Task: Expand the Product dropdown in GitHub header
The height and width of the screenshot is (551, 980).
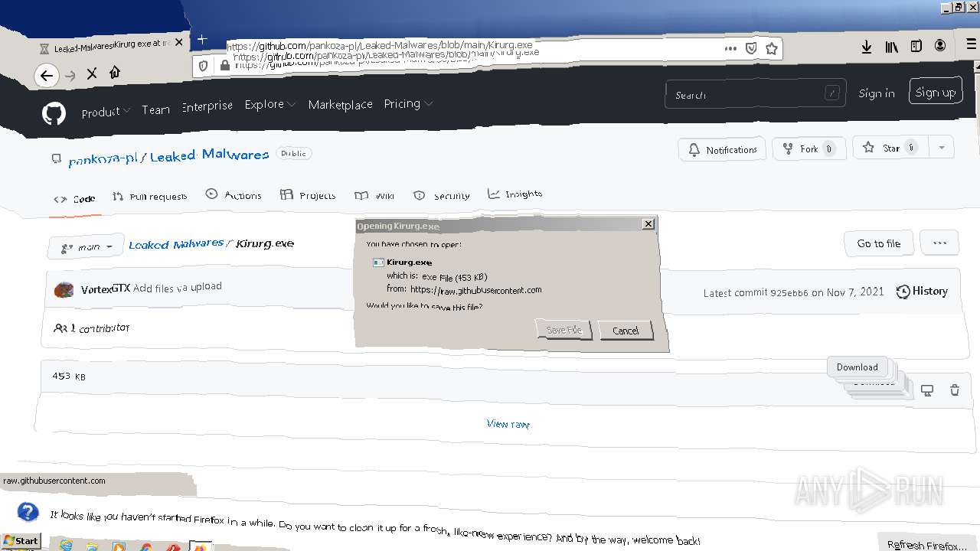Action: click(106, 112)
